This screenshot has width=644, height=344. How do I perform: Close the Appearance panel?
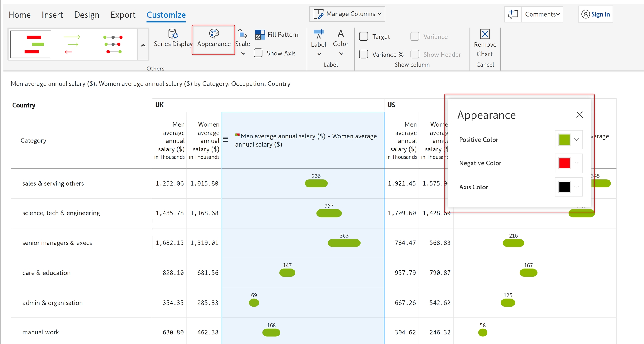[x=579, y=115]
